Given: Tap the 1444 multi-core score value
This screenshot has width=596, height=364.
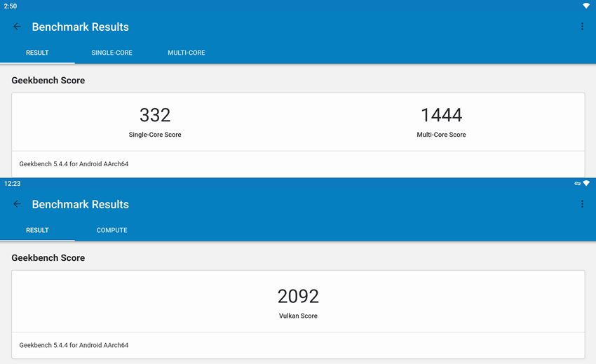Looking at the screenshot, I should 441,115.
